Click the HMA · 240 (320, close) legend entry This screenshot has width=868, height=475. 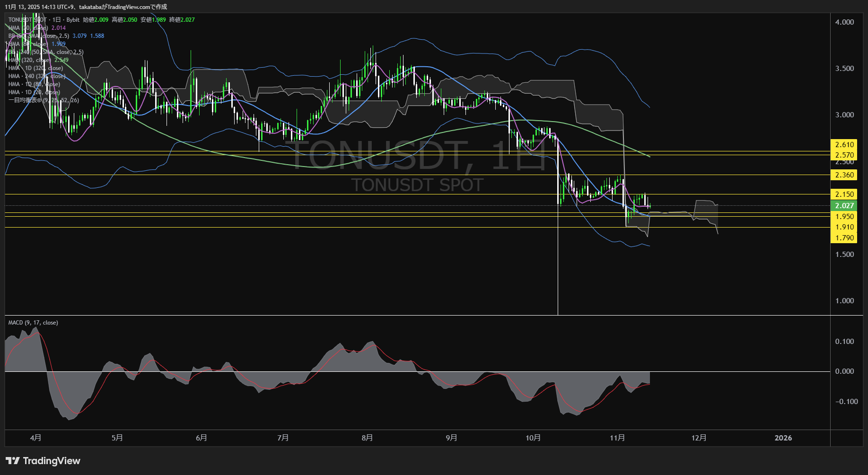click(36, 76)
